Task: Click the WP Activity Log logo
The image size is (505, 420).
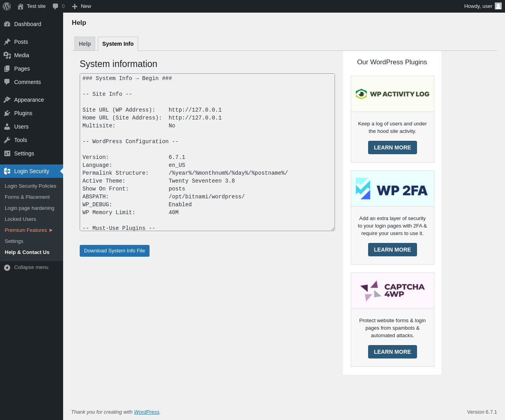Action: 393,94
